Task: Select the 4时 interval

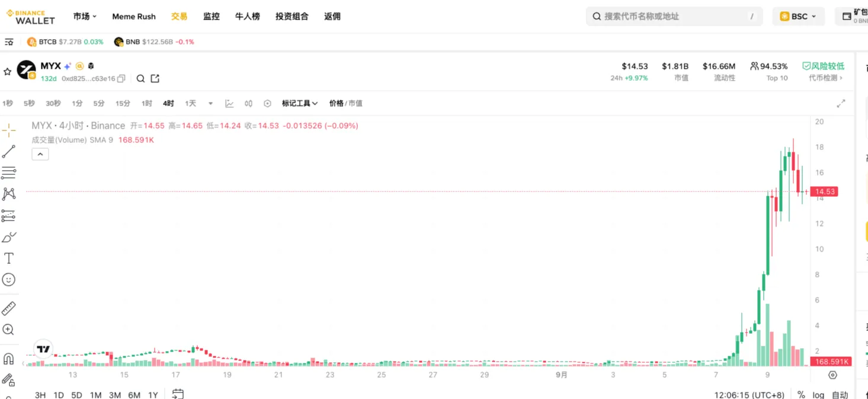Action: pyautogui.click(x=168, y=103)
